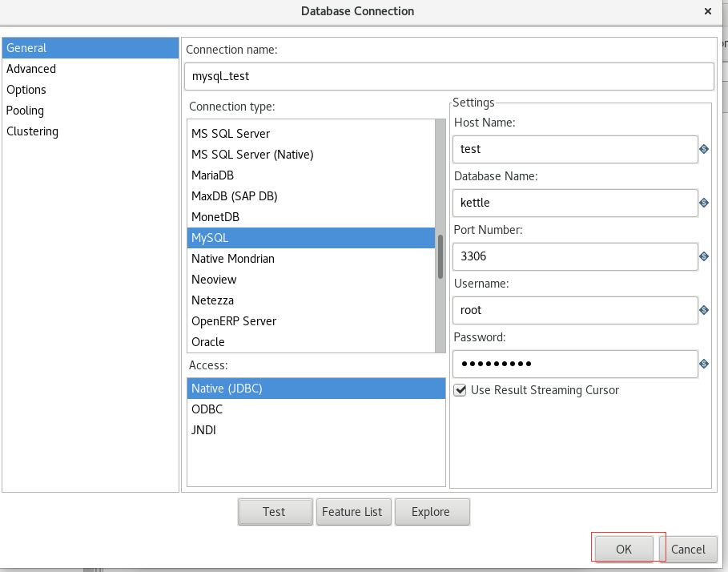Open the Pooling section
Screen dimensions: 728x572
tap(90, 111)
